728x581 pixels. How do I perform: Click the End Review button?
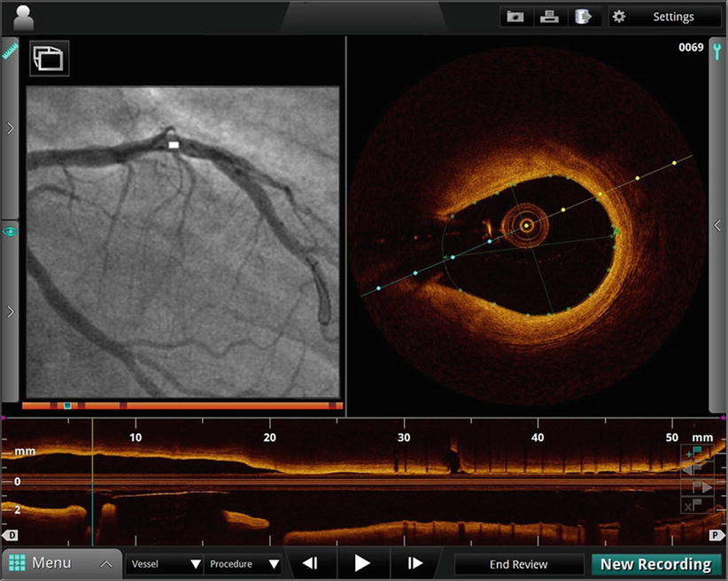click(x=518, y=564)
